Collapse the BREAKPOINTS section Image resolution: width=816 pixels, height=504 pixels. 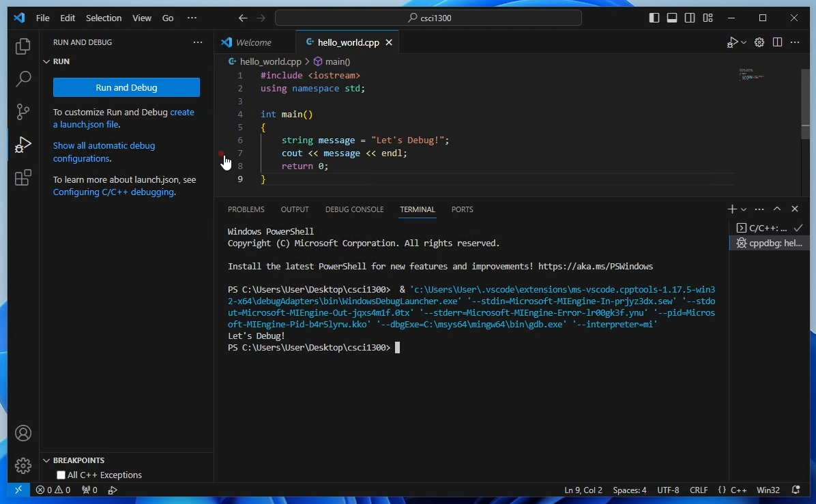pos(46,460)
